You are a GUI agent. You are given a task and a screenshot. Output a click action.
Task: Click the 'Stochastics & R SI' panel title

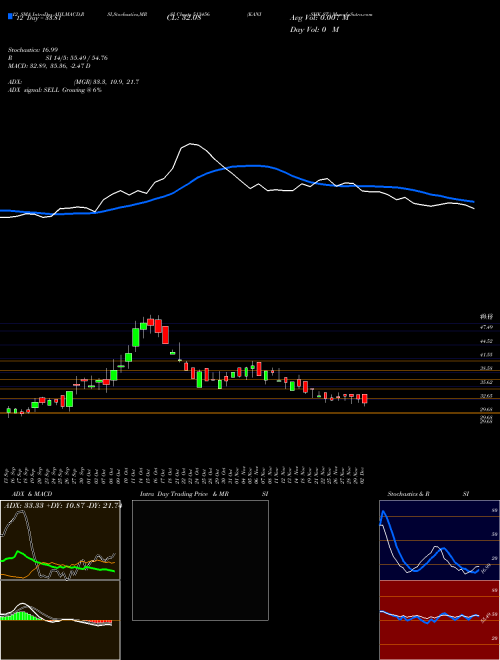[428, 494]
